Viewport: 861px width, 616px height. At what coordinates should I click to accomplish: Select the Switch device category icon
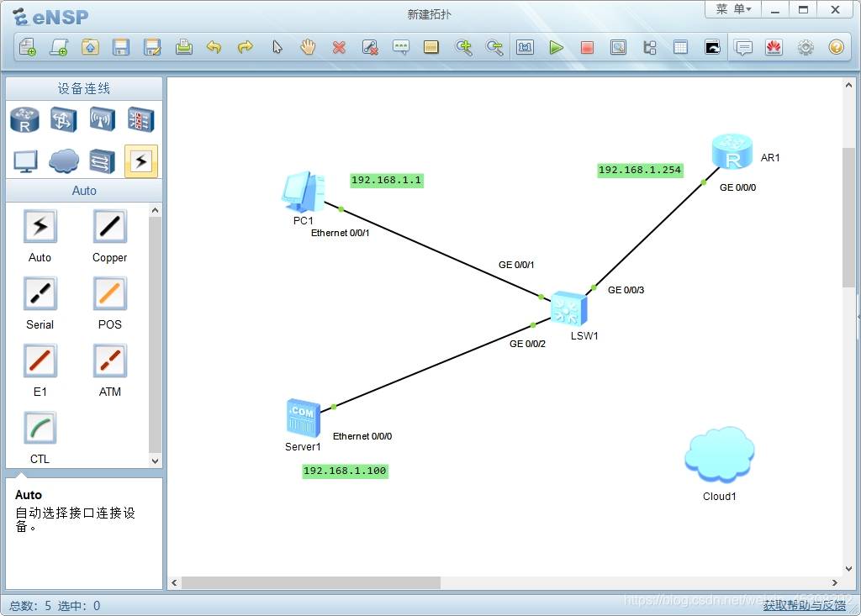pos(63,119)
